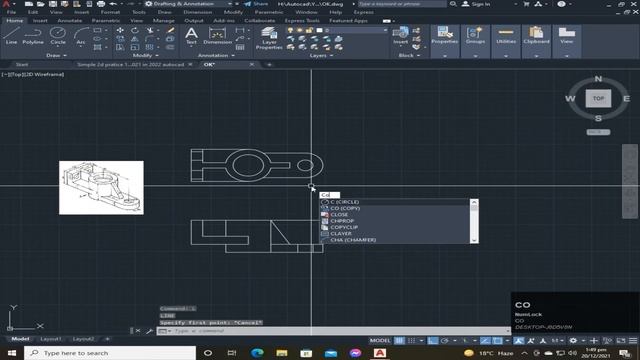Click the Autodesk App Store cart icon
The height and width of the screenshot is (360, 640).
coord(526,4)
